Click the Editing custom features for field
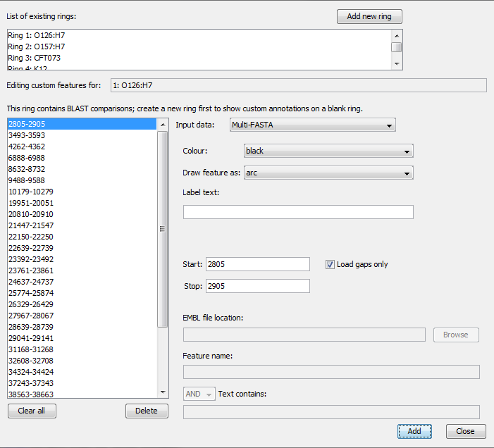This screenshot has width=494, height=448. coord(298,85)
